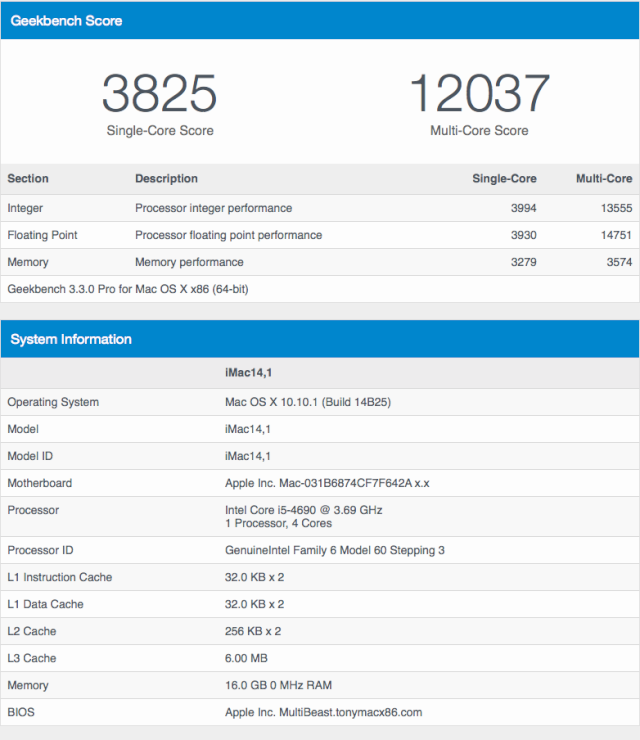Image resolution: width=640 pixels, height=740 pixels.
Task: Select the Section column header
Action: tap(28, 178)
